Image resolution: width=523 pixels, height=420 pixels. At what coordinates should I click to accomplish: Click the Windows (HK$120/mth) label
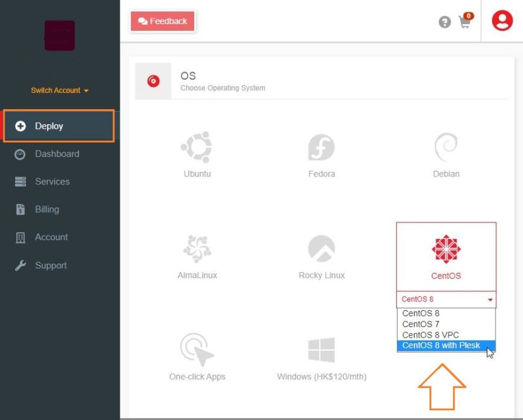[x=322, y=377]
